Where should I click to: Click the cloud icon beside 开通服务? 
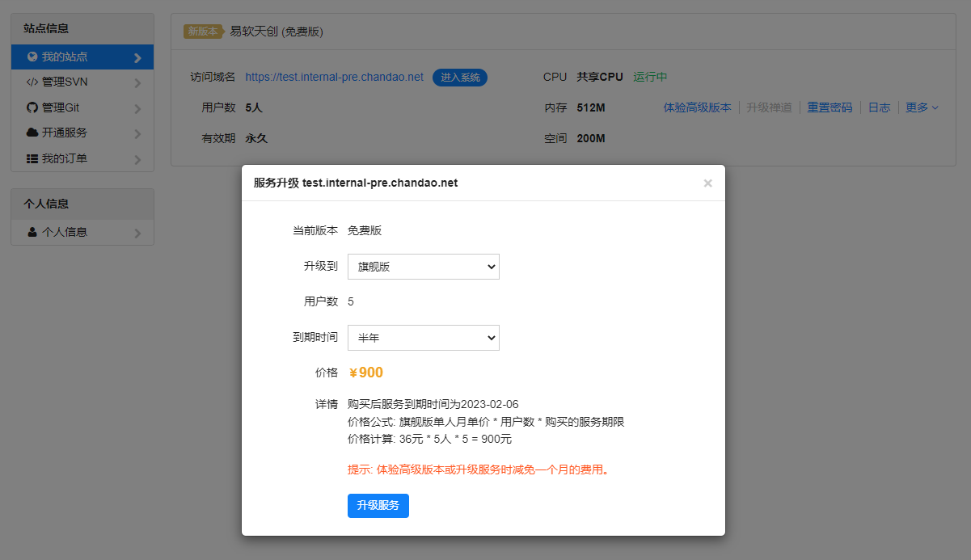[32, 133]
